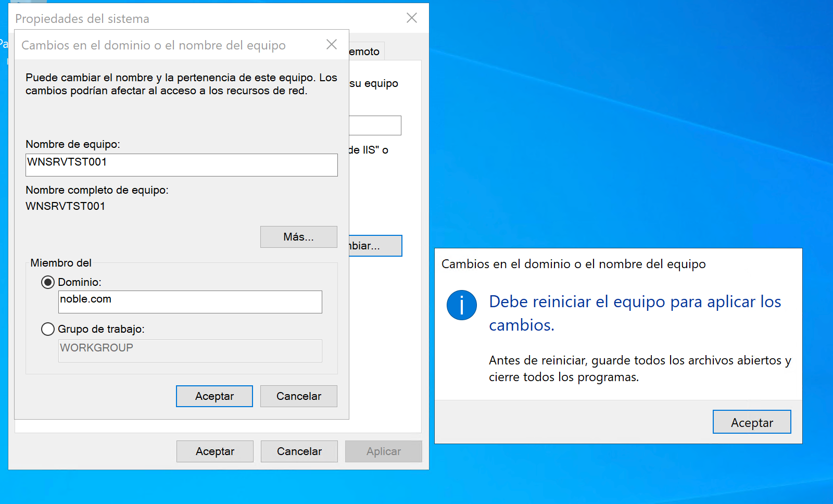Close the Propiedades del sistema window

[x=411, y=18]
